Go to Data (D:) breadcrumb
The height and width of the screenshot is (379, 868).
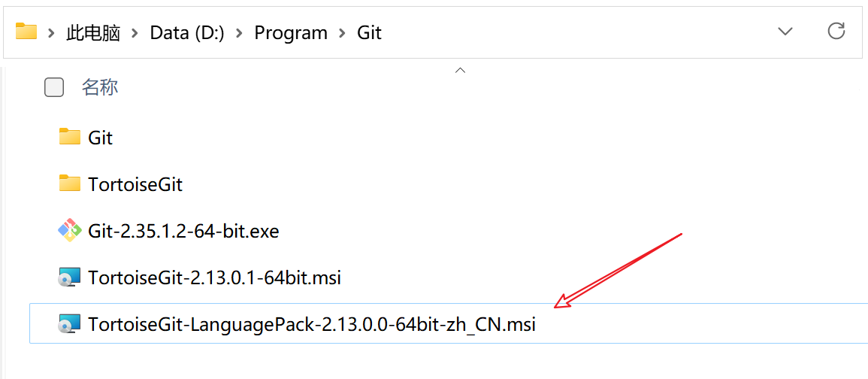point(187,33)
